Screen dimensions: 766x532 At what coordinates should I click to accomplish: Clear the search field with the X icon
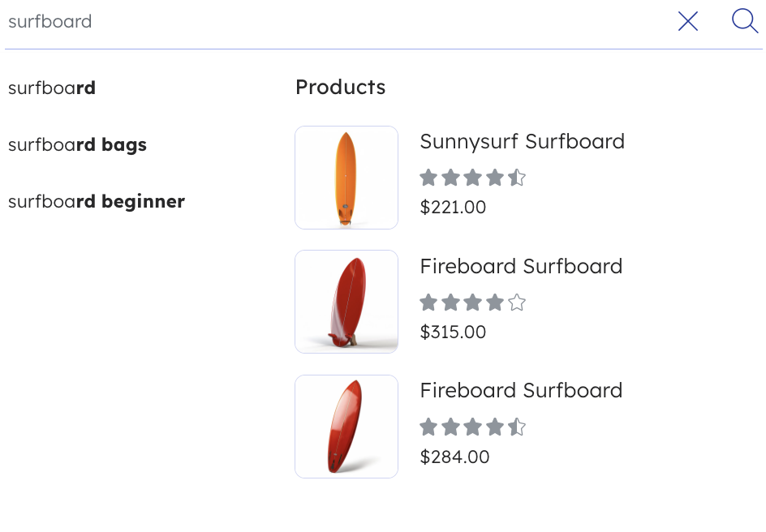click(688, 22)
